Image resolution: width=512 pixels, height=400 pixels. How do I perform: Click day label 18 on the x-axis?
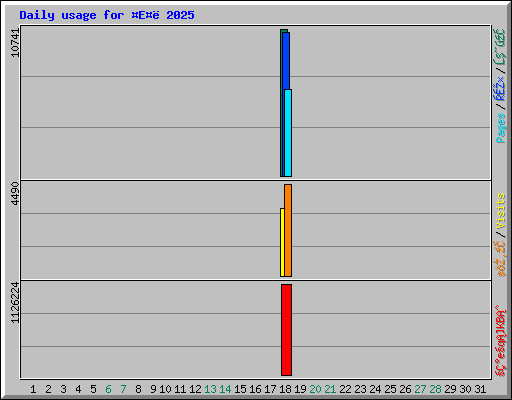(285, 389)
